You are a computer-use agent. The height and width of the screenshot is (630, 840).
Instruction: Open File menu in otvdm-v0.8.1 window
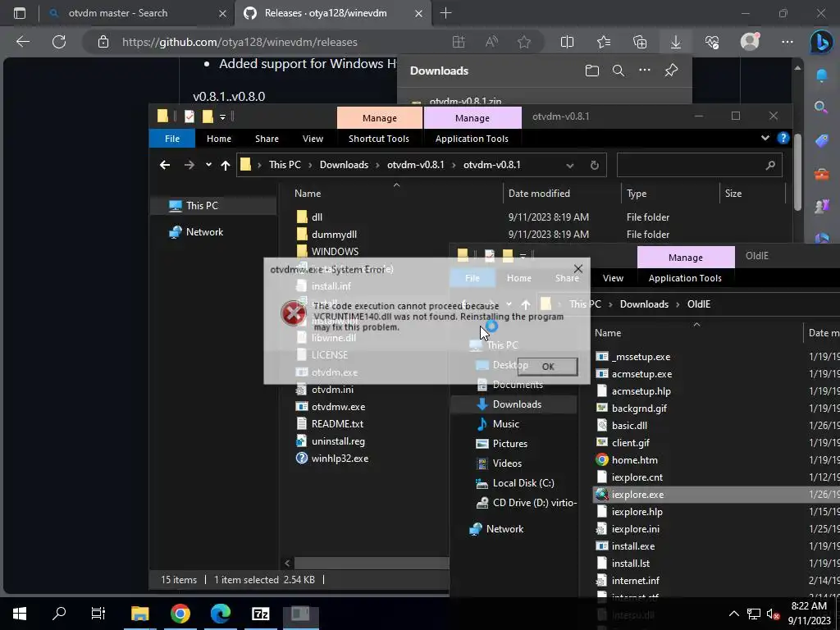172,139
